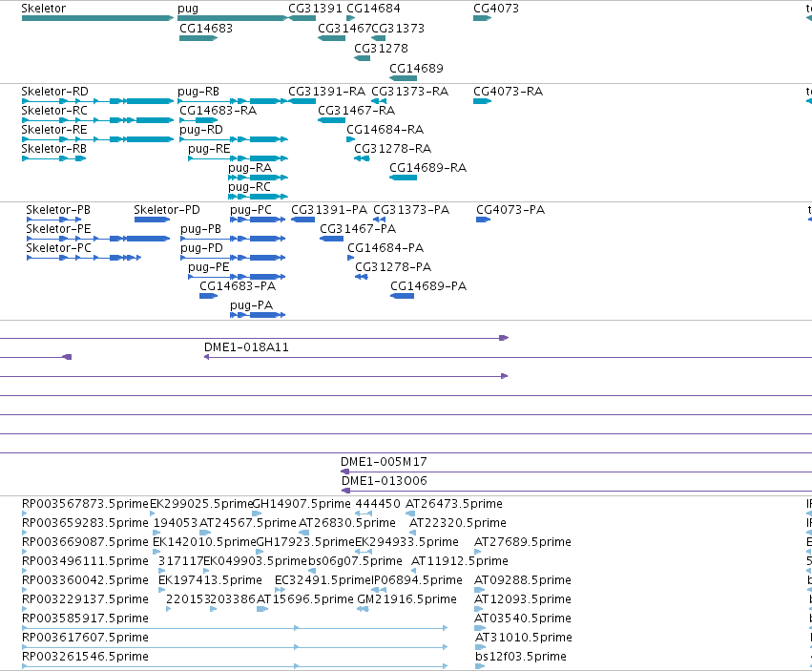Click the DME1-005M17 BAC clone label

(384, 462)
